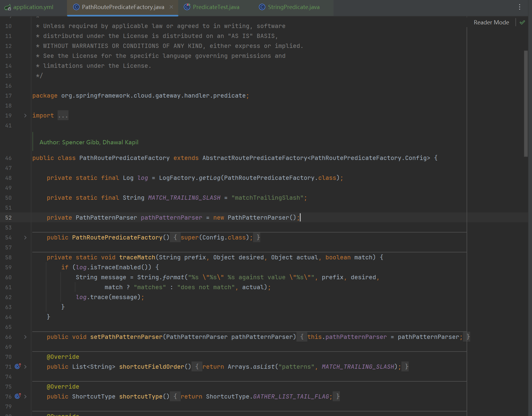The height and width of the screenshot is (416, 532).
Task: Click the traceMatch method name
Action: pyautogui.click(x=137, y=258)
